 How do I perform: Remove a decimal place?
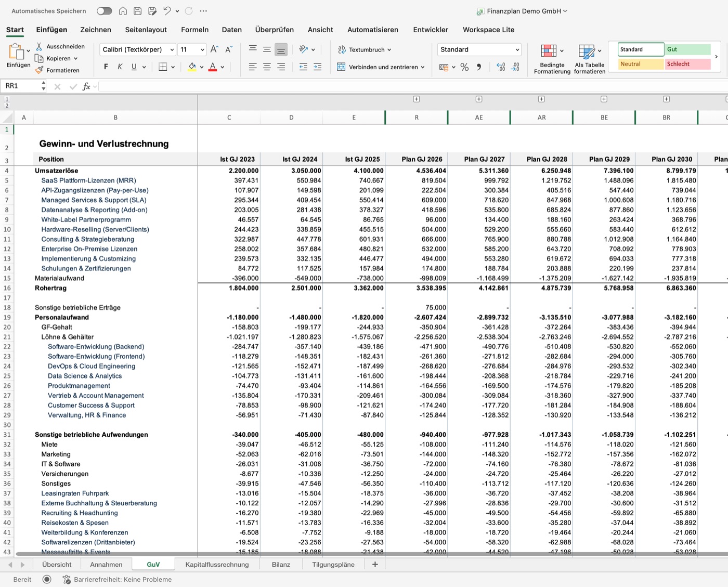pyautogui.click(x=515, y=67)
